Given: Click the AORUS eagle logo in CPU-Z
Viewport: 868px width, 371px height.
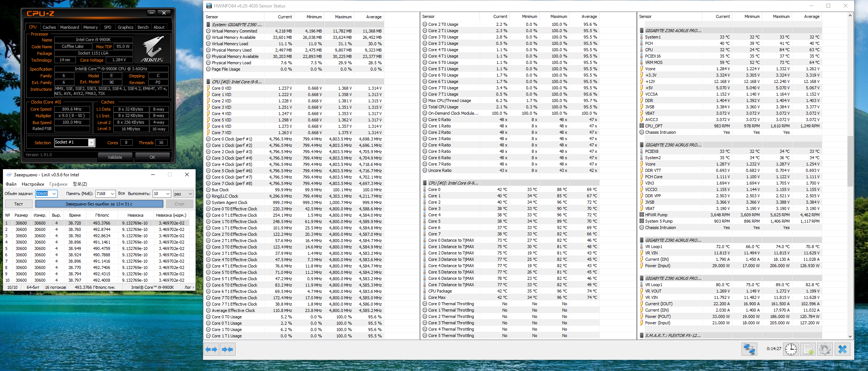Looking at the screenshot, I should [x=153, y=49].
